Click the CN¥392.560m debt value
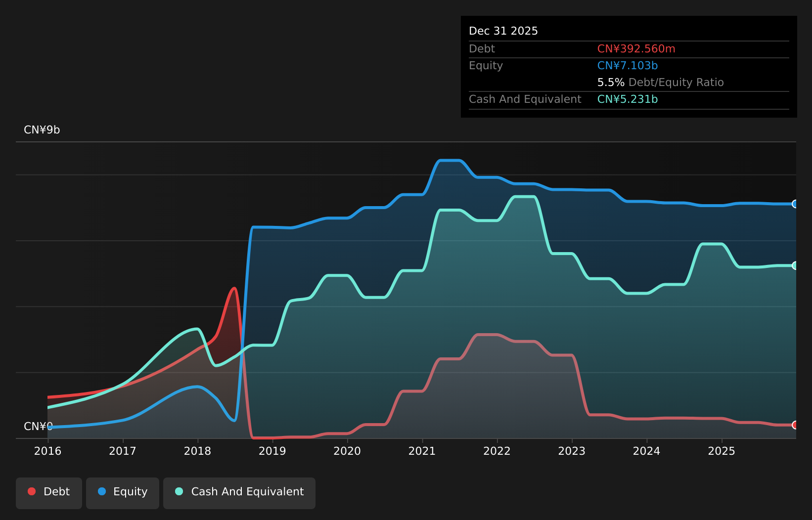 coord(636,48)
